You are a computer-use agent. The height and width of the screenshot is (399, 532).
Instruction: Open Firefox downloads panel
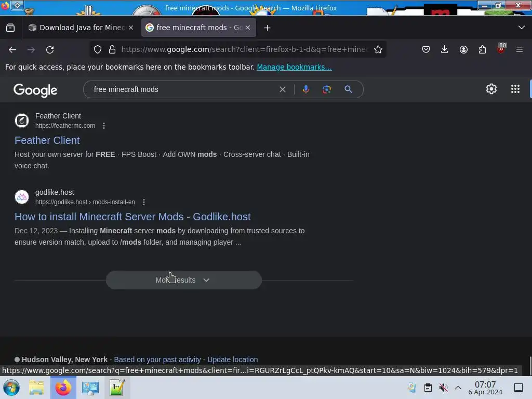[445, 49]
